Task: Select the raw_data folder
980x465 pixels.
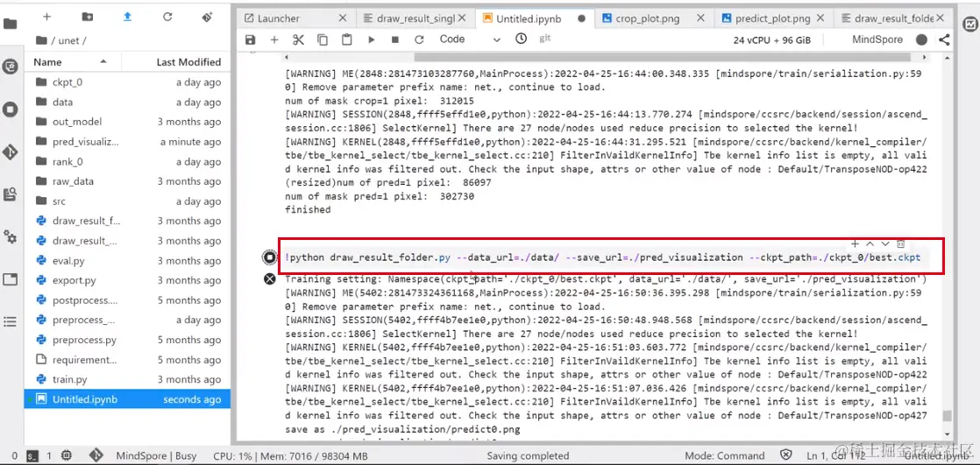Action: tap(127, 181)
